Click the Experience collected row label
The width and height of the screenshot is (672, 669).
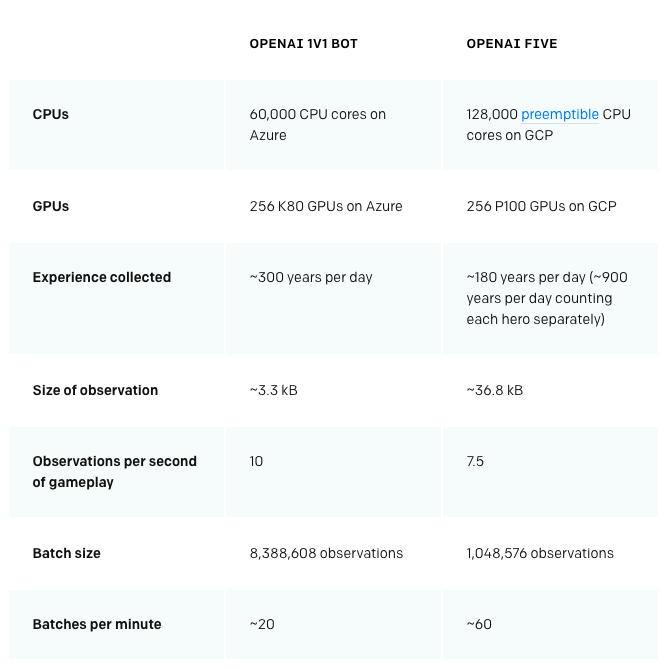click(x=102, y=277)
